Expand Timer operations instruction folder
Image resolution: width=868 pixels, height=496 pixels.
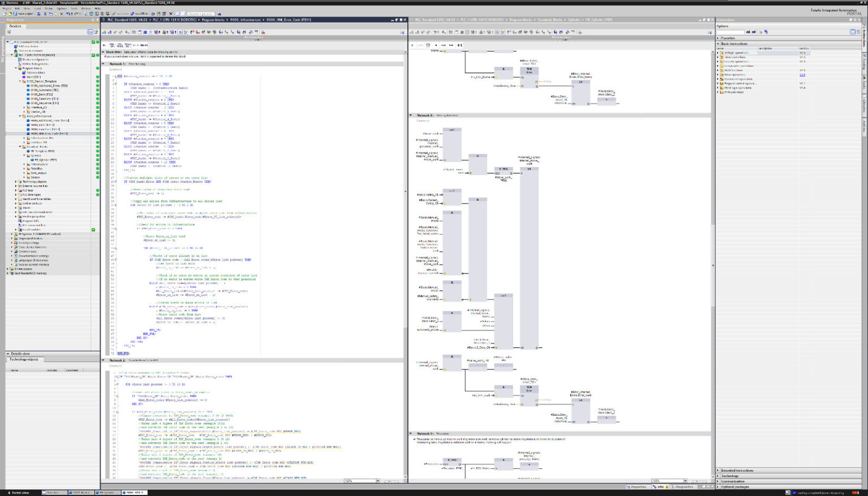pyautogui.click(x=718, y=57)
